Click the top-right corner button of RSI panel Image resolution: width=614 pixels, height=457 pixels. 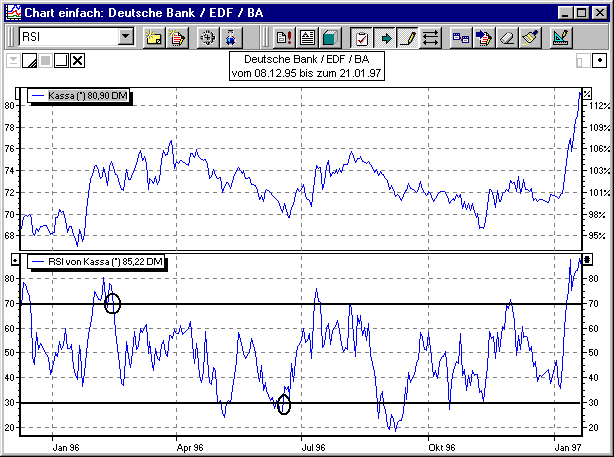[x=587, y=259]
